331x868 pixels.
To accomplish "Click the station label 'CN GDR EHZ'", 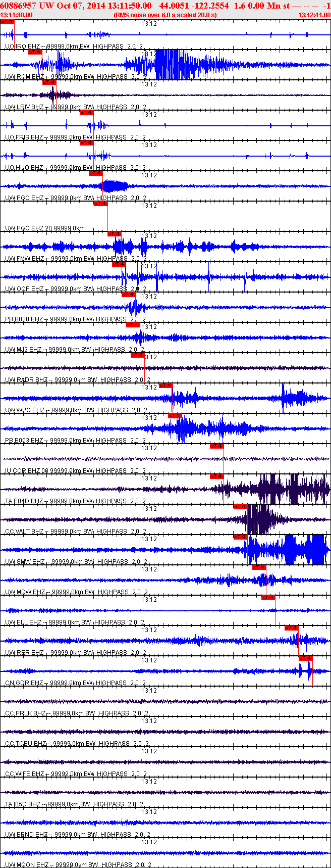I will (x=24, y=683).
